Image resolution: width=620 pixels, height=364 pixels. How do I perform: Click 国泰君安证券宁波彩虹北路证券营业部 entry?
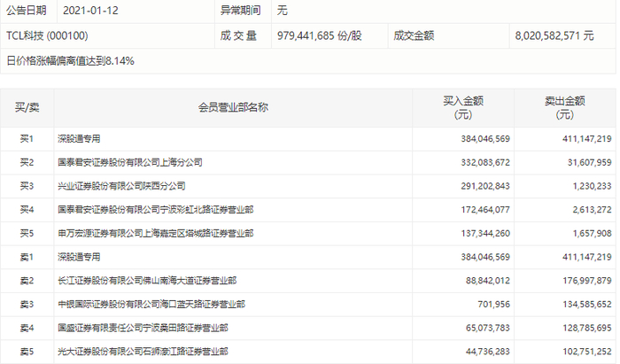pos(155,210)
